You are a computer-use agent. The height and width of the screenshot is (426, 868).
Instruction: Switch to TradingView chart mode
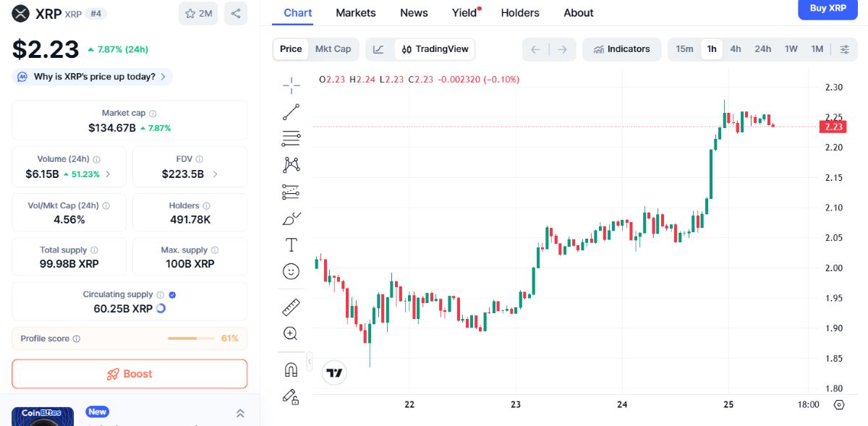(435, 49)
